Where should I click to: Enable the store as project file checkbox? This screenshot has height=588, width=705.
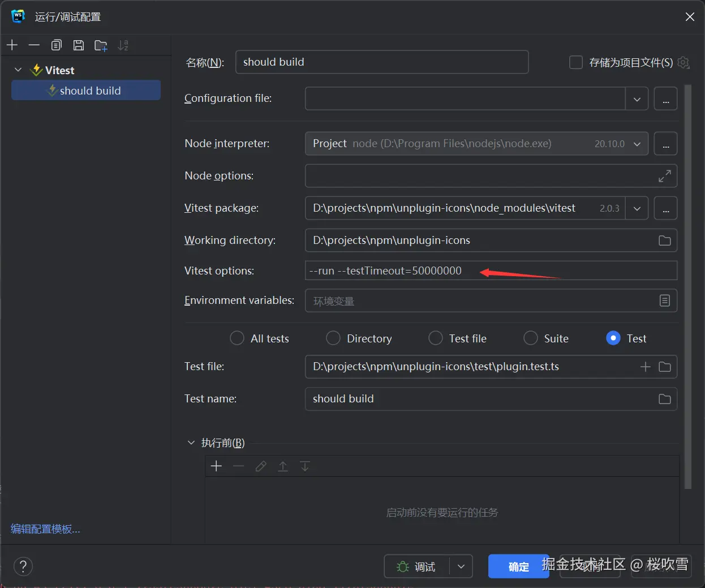pos(576,62)
